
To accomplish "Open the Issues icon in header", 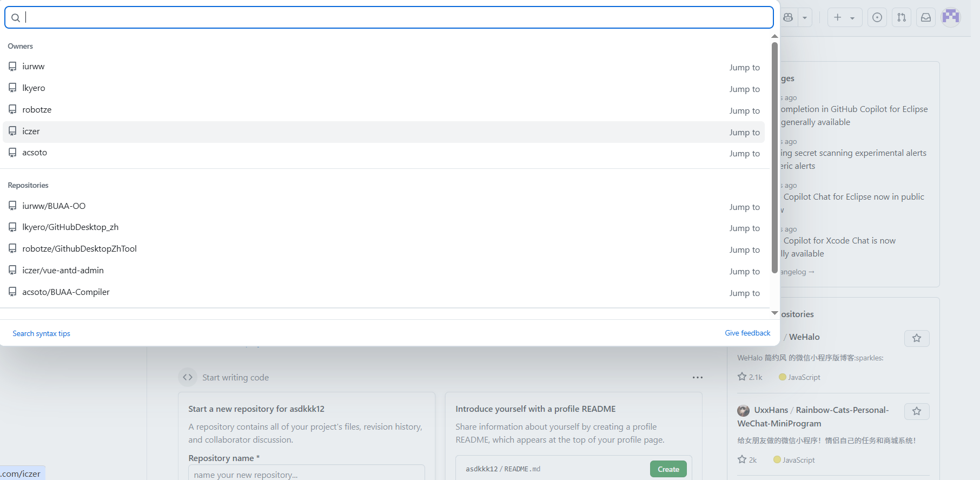I will [x=877, y=17].
